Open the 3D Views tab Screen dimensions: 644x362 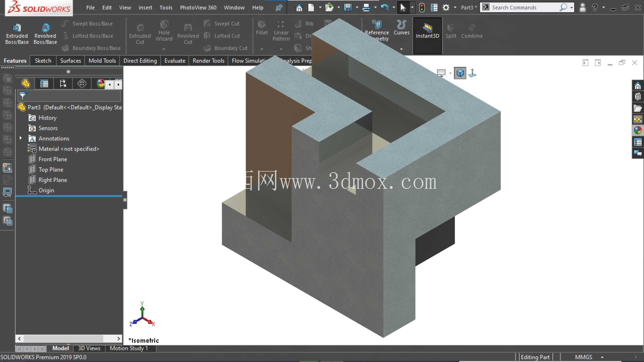pos(89,348)
